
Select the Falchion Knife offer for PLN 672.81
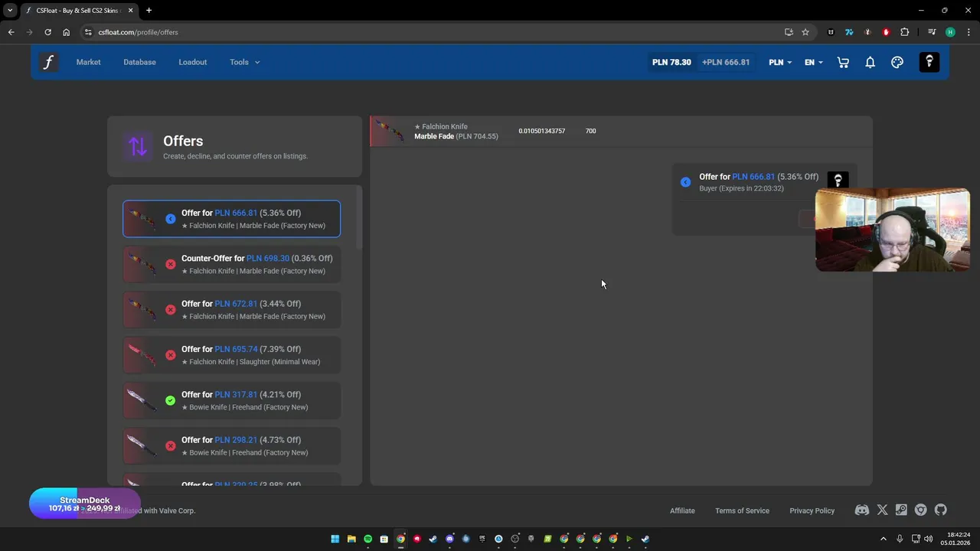(x=231, y=310)
